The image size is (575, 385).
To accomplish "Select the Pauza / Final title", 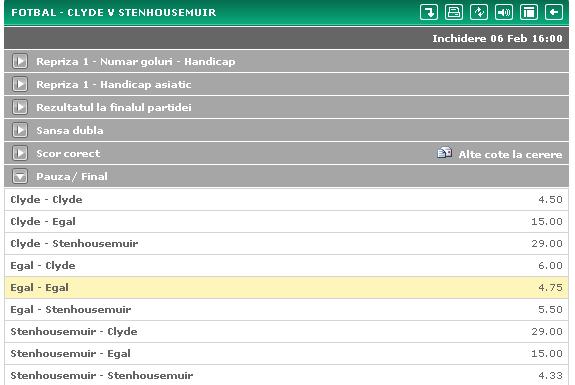I will pyautogui.click(x=72, y=176).
